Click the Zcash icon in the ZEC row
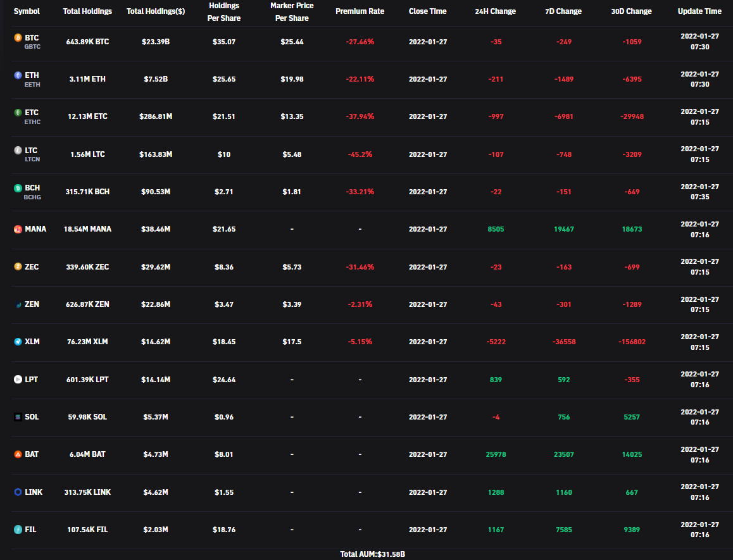The width and height of the screenshot is (733, 560). click(x=18, y=266)
